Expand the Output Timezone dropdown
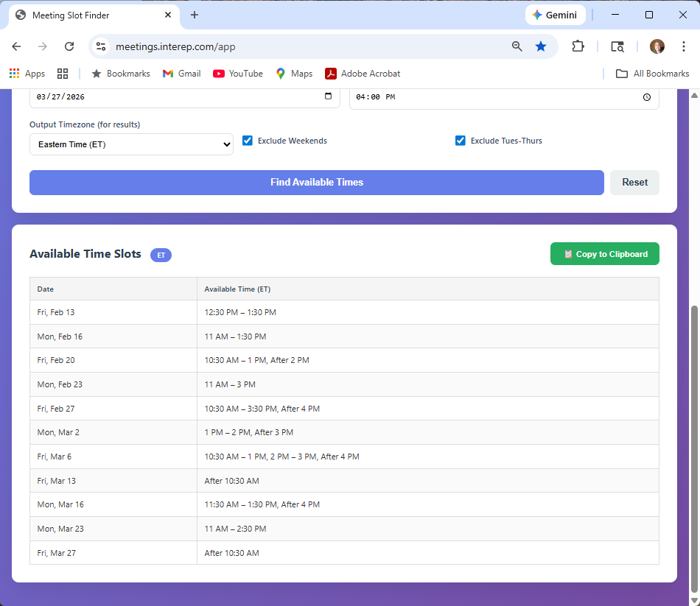The height and width of the screenshot is (606, 700). (x=131, y=144)
